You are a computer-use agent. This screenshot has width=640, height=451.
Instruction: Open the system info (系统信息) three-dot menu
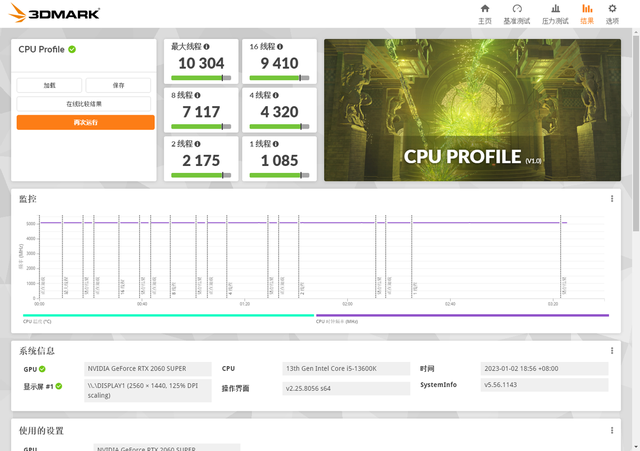click(x=612, y=351)
